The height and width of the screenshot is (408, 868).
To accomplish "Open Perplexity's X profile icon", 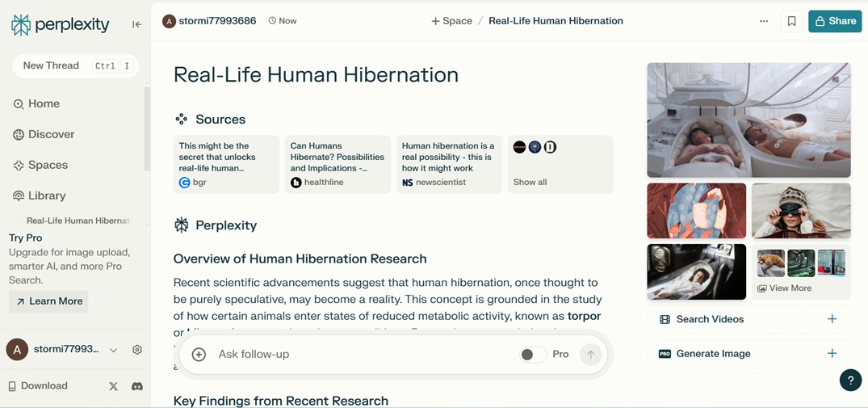I will coord(114,386).
